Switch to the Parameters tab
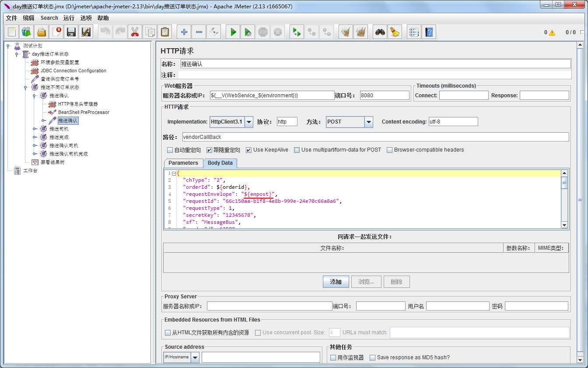Image resolution: width=588 pixels, height=368 pixels. click(x=183, y=163)
